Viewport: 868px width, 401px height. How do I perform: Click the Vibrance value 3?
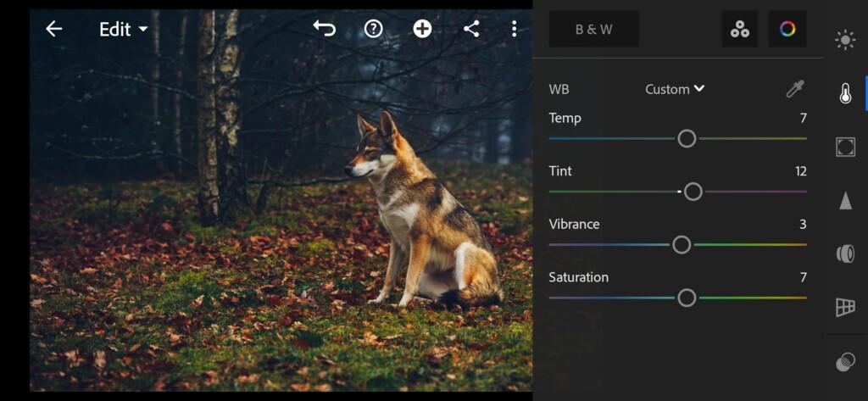(x=804, y=225)
